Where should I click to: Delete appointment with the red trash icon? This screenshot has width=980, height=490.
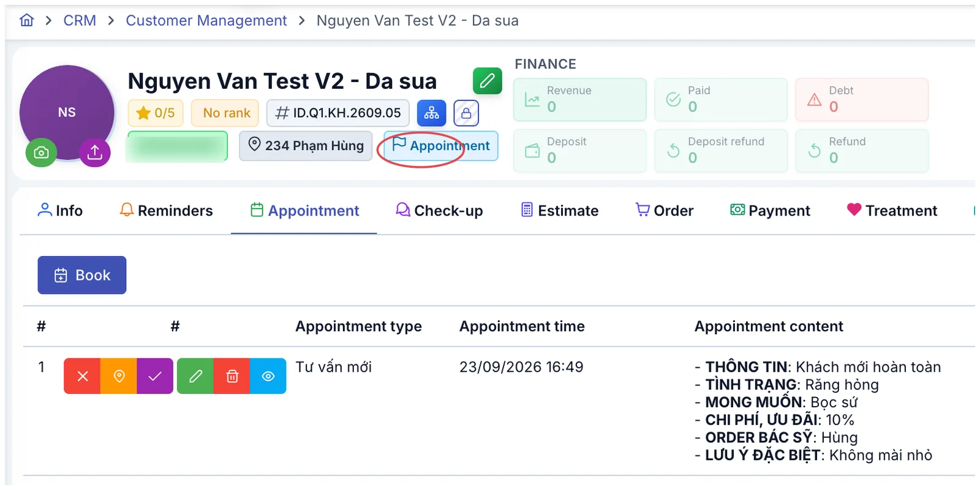(232, 376)
